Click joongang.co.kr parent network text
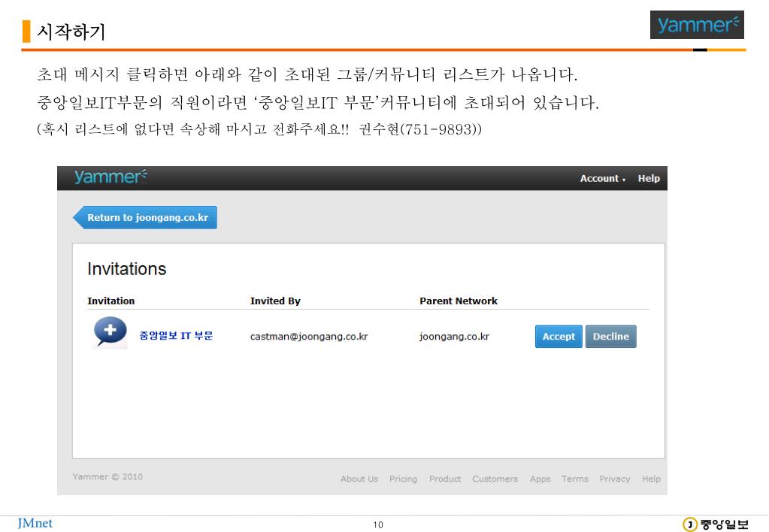Image resolution: width=769 pixels, height=532 pixels. tap(454, 337)
